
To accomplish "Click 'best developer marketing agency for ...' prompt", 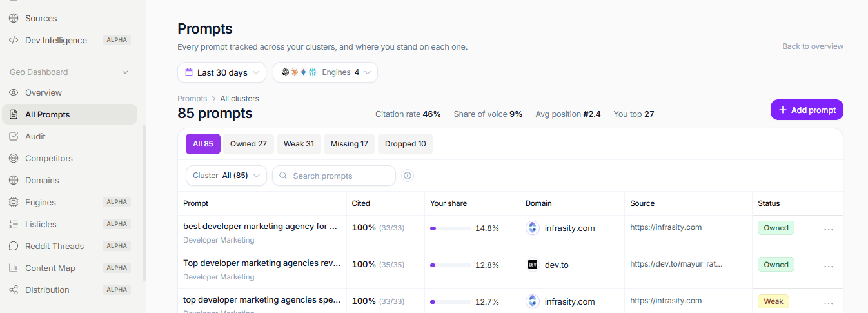I will 261,227.
